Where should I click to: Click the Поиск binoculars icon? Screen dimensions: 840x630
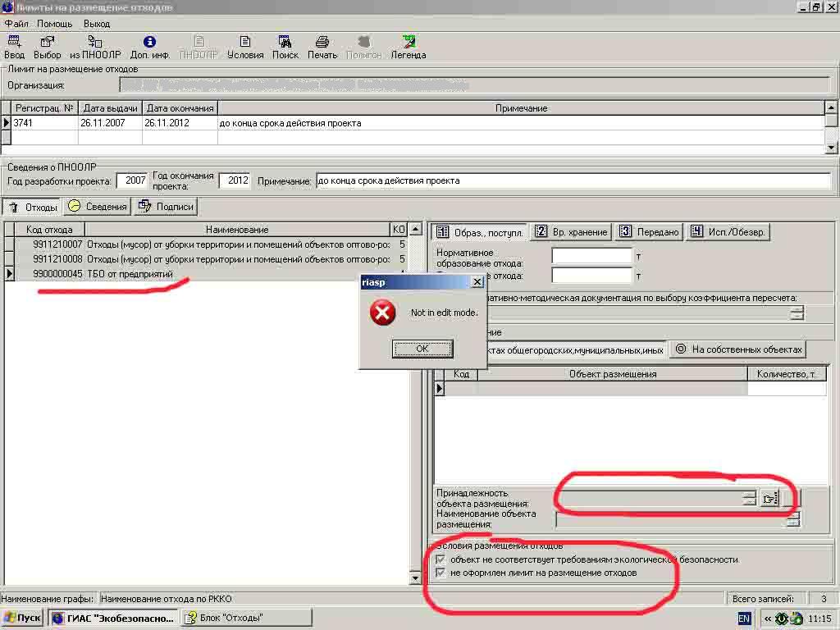[x=285, y=42]
